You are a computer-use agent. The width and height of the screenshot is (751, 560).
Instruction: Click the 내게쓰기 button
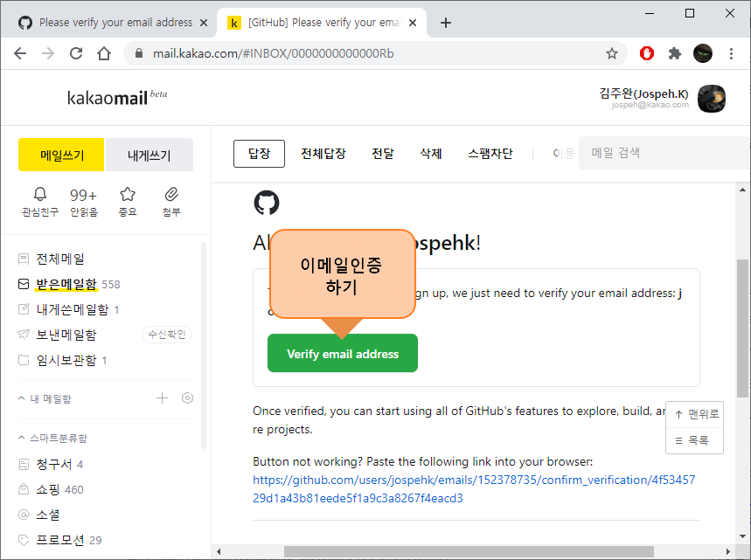click(149, 155)
